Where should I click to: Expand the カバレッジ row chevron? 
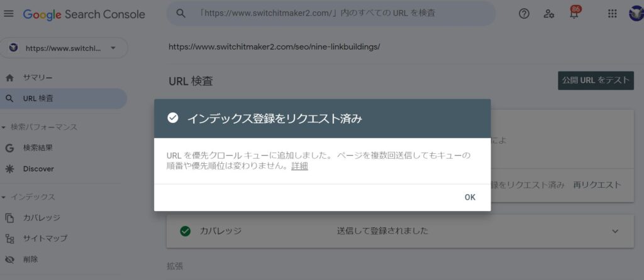pos(615,231)
